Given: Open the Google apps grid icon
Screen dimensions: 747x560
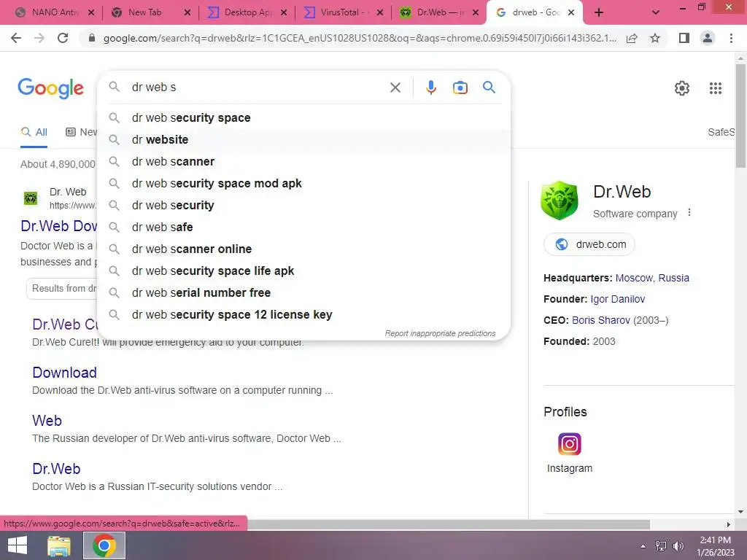Looking at the screenshot, I should point(715,88).
